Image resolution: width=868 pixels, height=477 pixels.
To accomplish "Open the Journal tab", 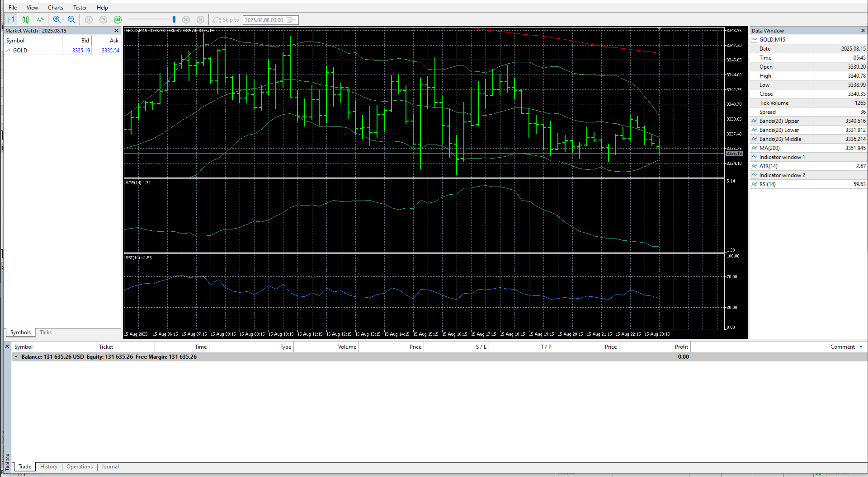I will pos(110,467).
